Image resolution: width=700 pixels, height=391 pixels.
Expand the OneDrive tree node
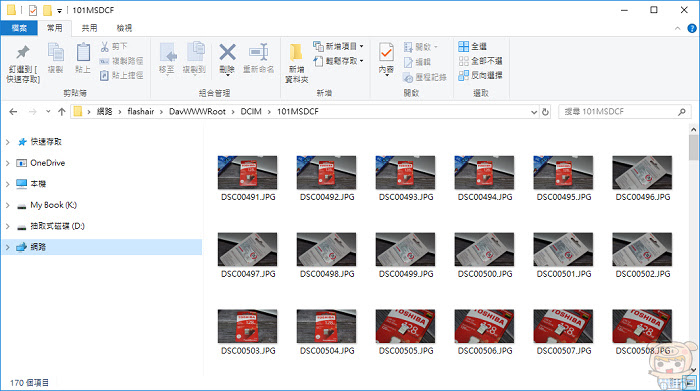tap(8, 163)
